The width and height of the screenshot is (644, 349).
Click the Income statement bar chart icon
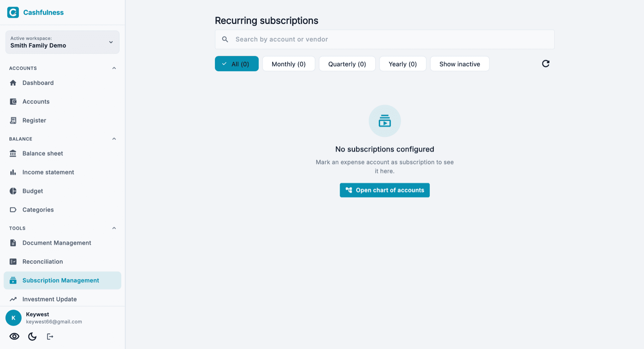(x=13, y=172)
